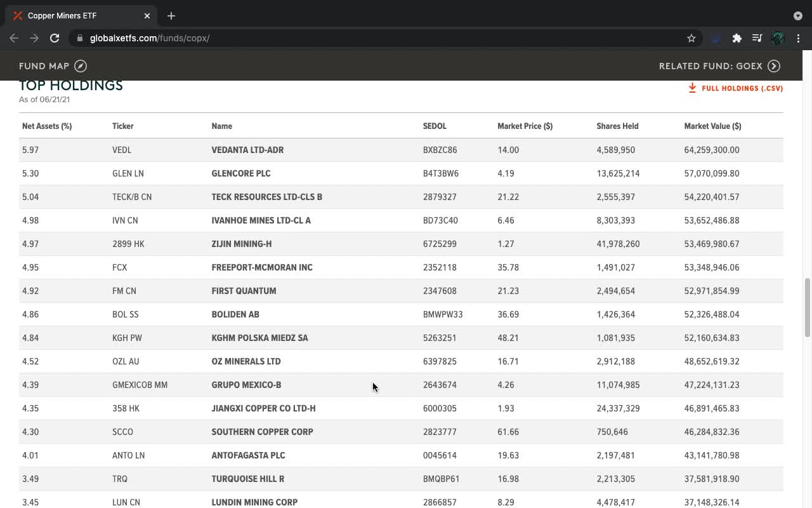Click market value 37,581,918.90
812x508 pixels.
click(712, 479)
